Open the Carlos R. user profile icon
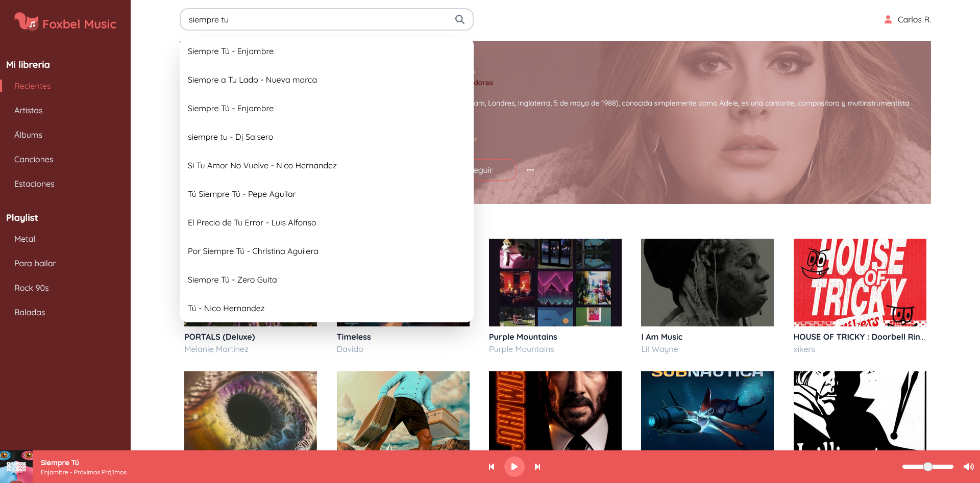Viewport: 980px width, 483px height. point(888,19)
